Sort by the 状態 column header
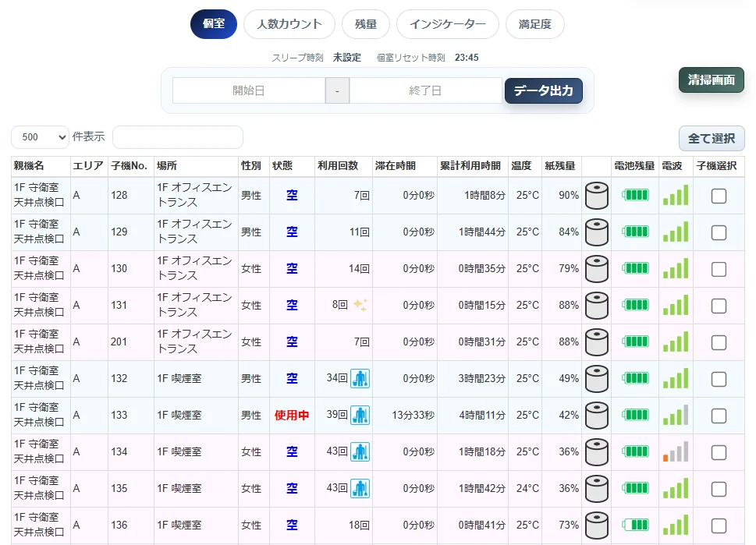The width and height of the screenshot is (756, 545). click(292, 166)
